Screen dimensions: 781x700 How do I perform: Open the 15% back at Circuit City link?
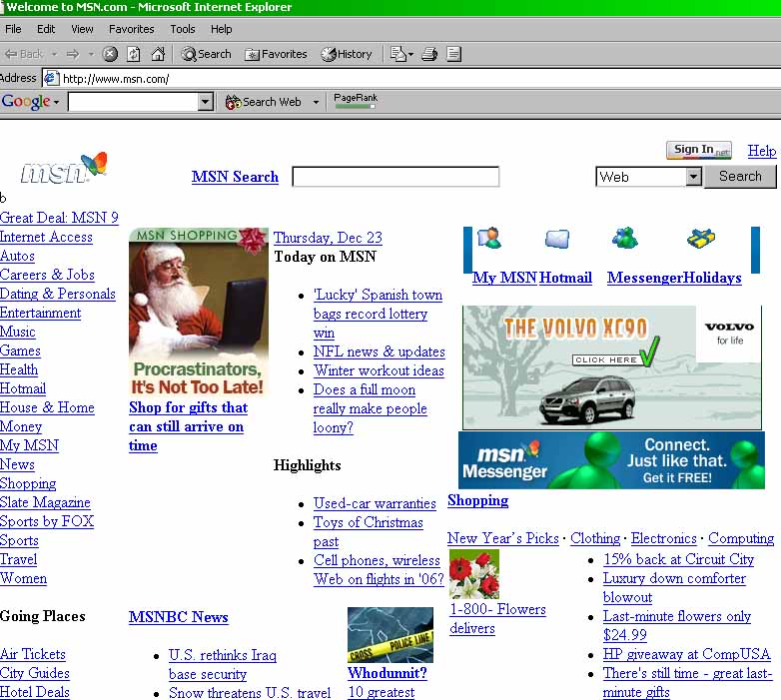tap(679, 559)
